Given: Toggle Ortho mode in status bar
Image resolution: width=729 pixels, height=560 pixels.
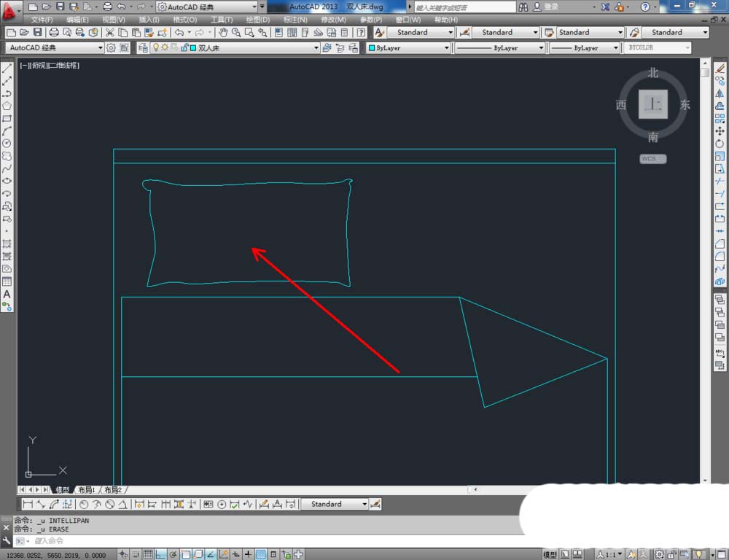Looking at the screenshot, I should (161, 554).
